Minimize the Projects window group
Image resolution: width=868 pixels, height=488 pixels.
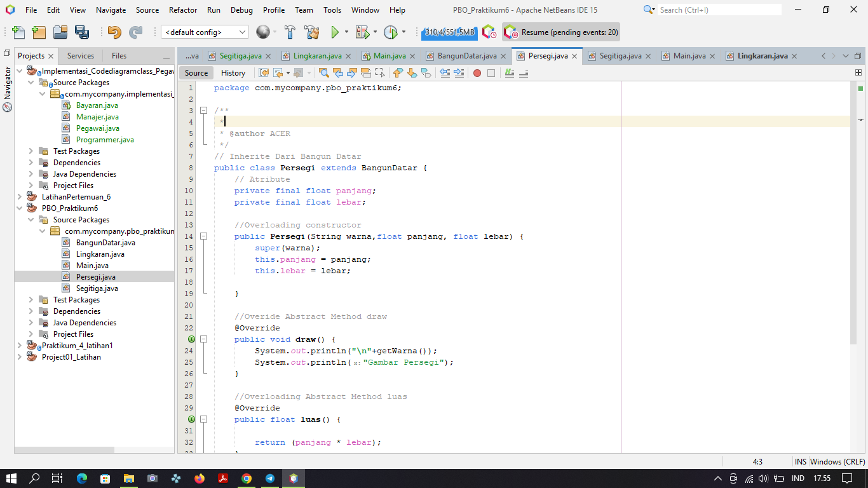click(166, 57)
